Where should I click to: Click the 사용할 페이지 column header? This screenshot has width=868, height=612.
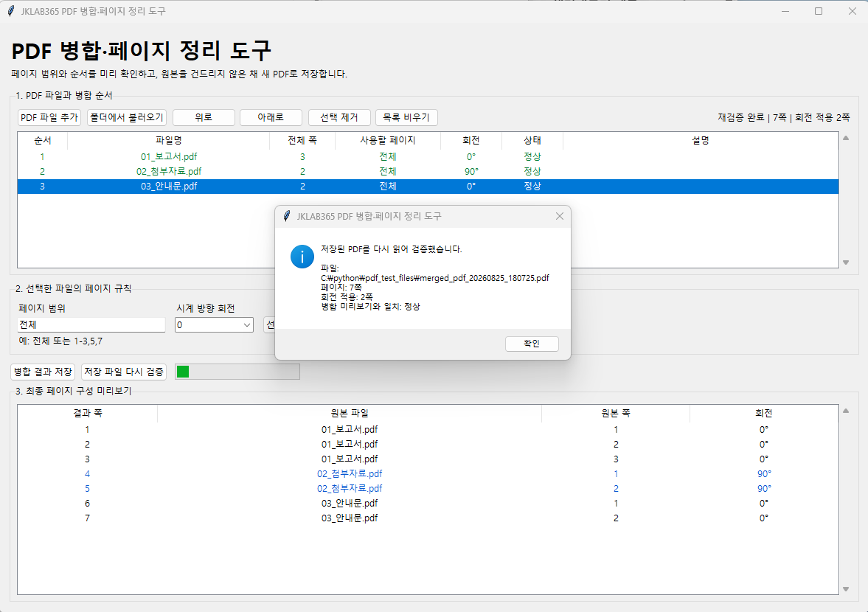387,141
